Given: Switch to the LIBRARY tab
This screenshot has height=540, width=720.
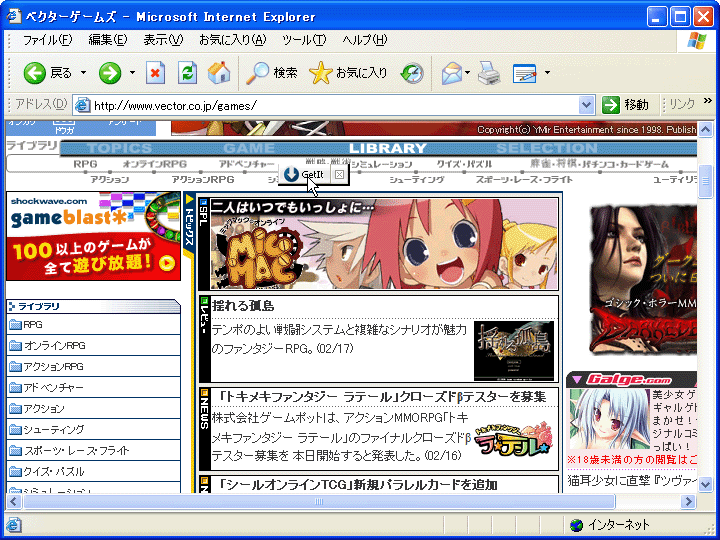Looking at the screenshot, I should point(388,148).
